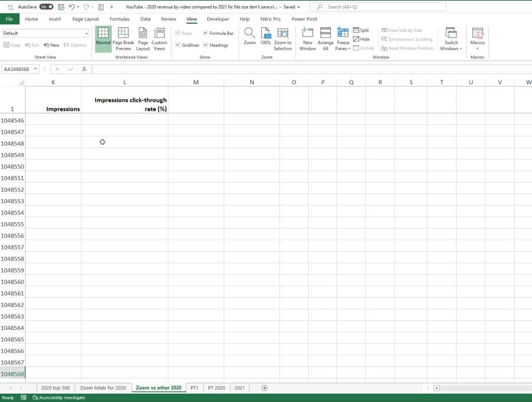Open the Freeze Panes dropdown
This screenshot has height=402, width=532.
pyautogui.click(x=343, y=38)
